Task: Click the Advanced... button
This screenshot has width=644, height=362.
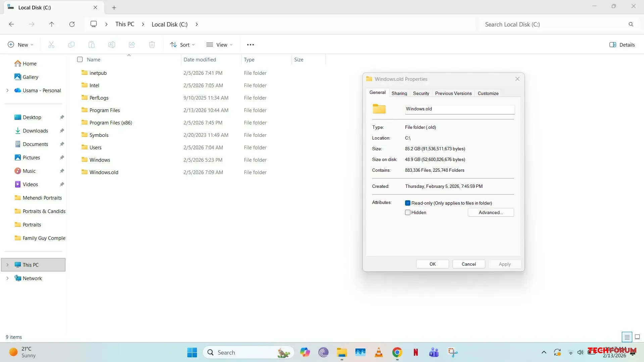Action: [x=490, y=212]
